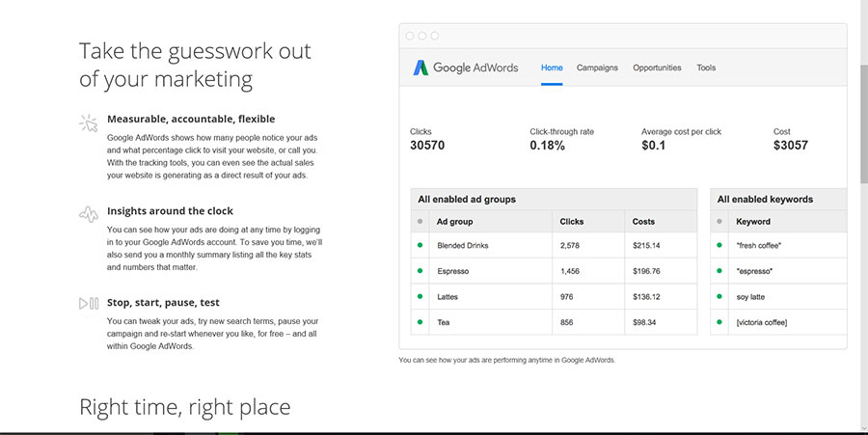Screen dimensions: 868x435
Task: Click the $215.14 cost value
Action: [646, 245]
